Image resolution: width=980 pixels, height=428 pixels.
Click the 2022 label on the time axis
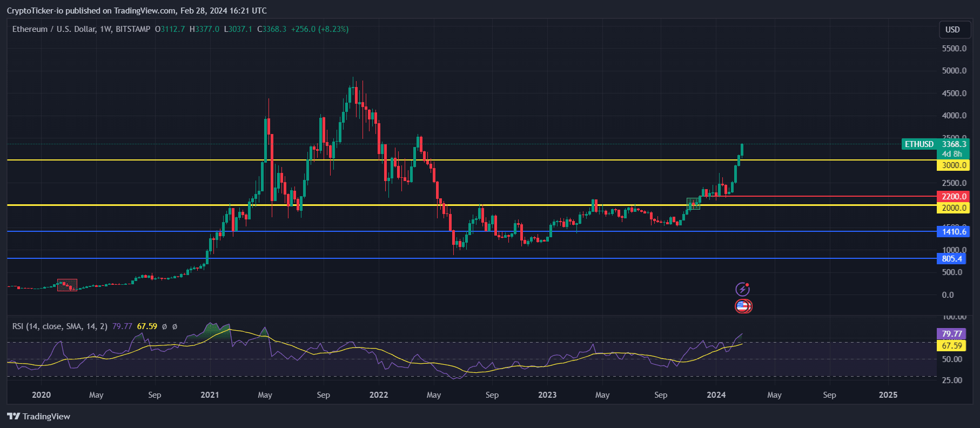pos(378,395)
